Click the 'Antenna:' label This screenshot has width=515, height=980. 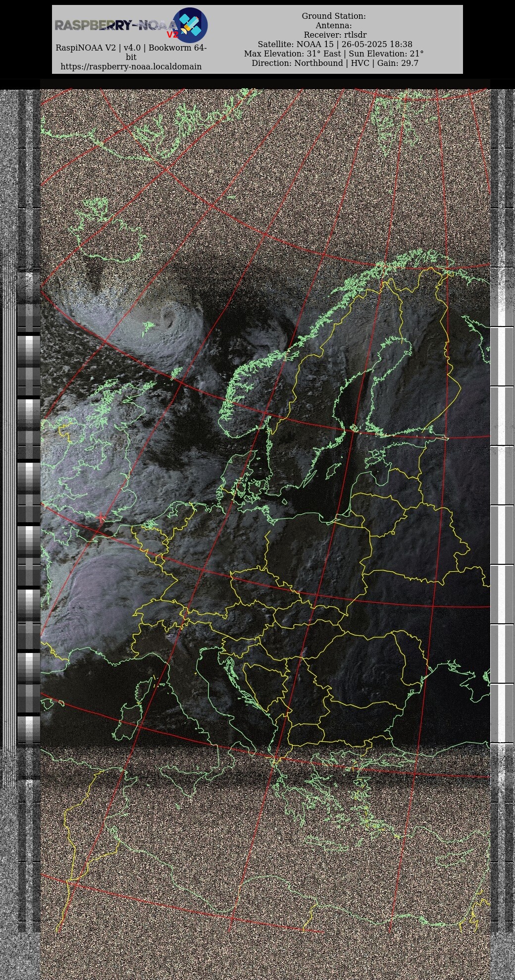point(334,26)
